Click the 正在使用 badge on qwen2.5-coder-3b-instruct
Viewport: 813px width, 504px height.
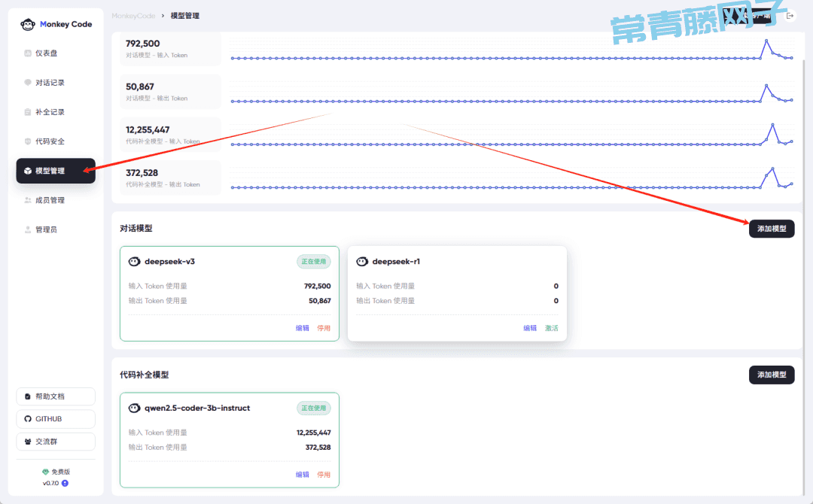[314, 408]
